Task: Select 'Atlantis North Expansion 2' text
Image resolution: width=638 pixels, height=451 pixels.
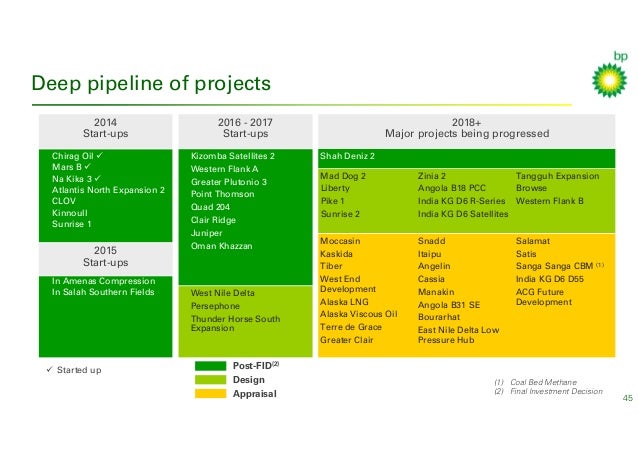Action: point(108,190)
